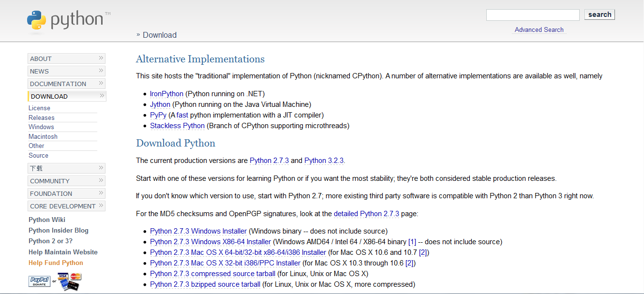The height and width of the screenshot is (294, 644).
Task: Open the 'Python 2 or 3?' link
Action: pyautogui.click(x=51, y=241)
